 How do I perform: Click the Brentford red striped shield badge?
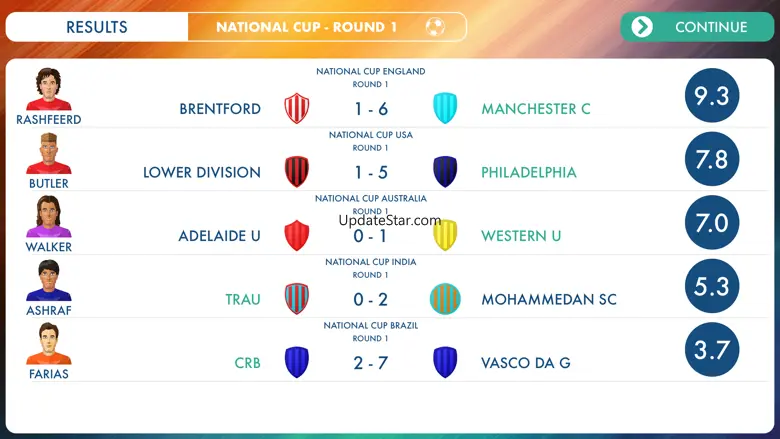point(297,108)
